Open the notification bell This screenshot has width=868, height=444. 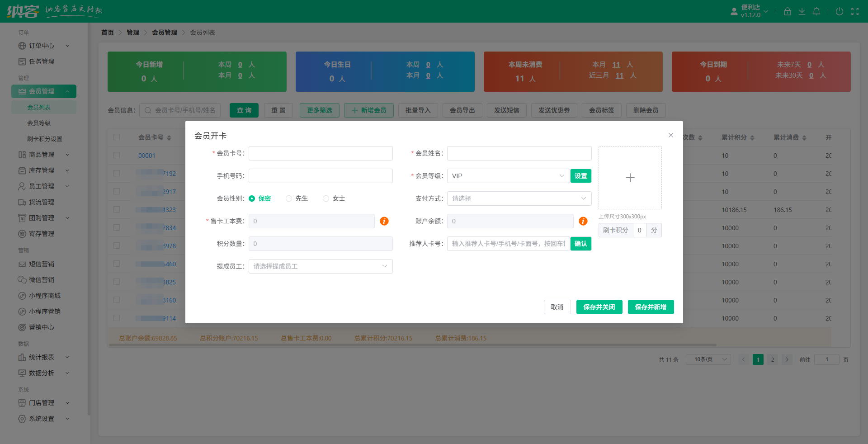pos(816,11)
